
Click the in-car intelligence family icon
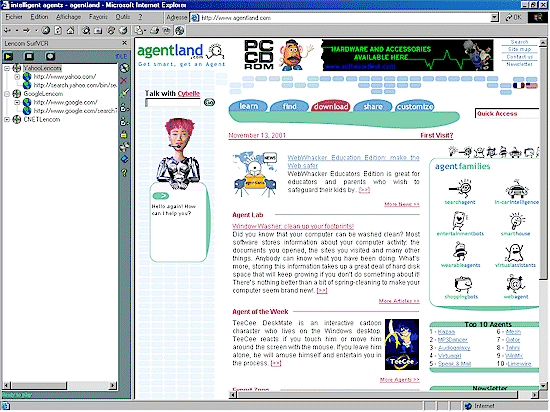(517, 189)
